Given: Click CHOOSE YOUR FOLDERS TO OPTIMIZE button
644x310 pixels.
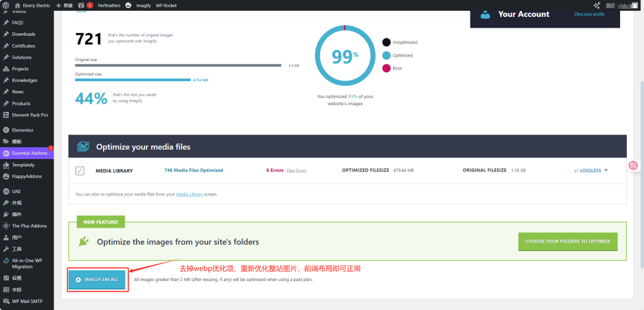Looking at the screenshot, I should [x=568, y=241].
